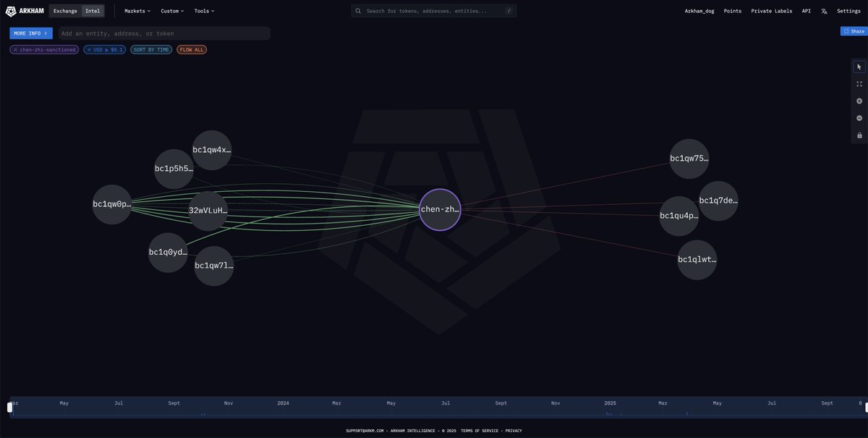Select the central chen-zh… node

440,209
